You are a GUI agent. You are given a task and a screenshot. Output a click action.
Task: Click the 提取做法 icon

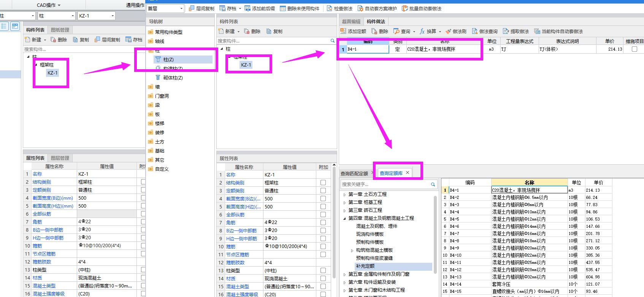click(506, 31)
